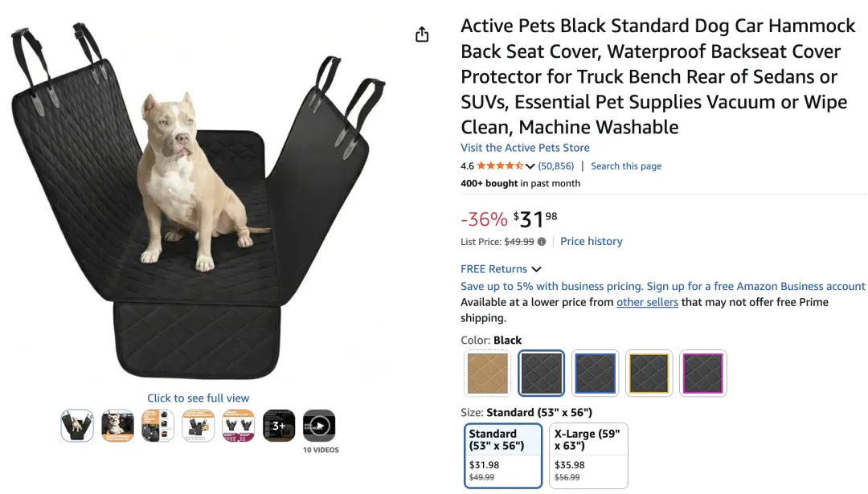The height and width of the screenshot is (494, 868).
Task: Select the black swatch with blue trim
Action: (x=596, y=374)
